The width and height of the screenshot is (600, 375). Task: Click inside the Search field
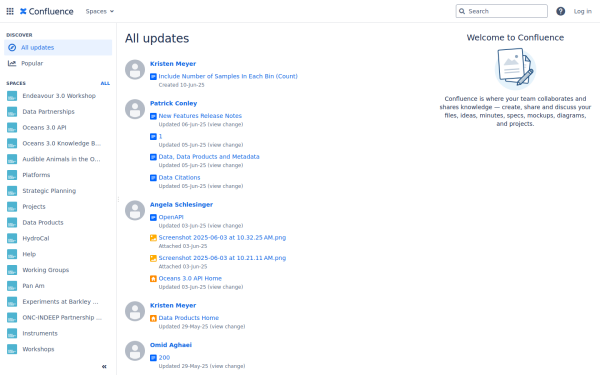click(502, 11)
